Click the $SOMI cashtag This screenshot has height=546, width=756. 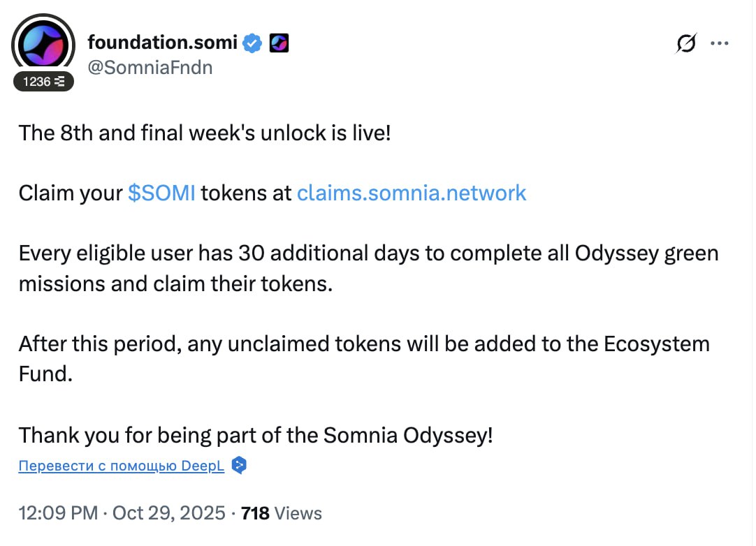(161, 193)
